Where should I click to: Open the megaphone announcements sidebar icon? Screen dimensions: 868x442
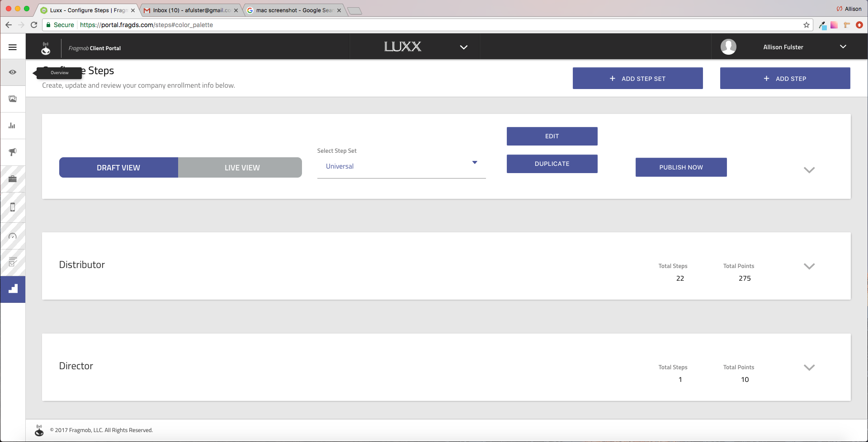tap(13, 152)
